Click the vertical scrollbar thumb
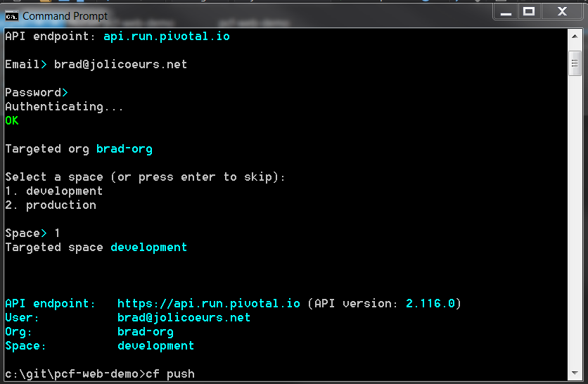The width and height of the screenshot is (588, 384). (x=575, y=63)
